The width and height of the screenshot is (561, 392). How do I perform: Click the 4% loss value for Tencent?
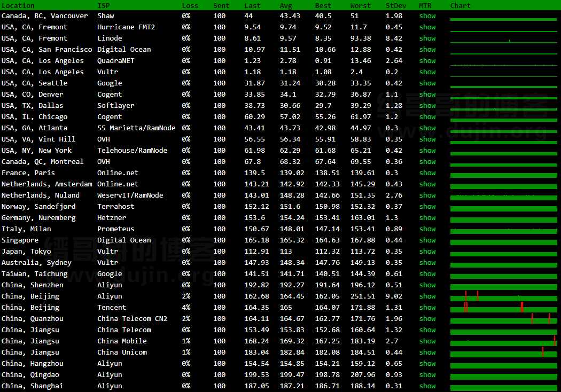click(x=186, y=308)
